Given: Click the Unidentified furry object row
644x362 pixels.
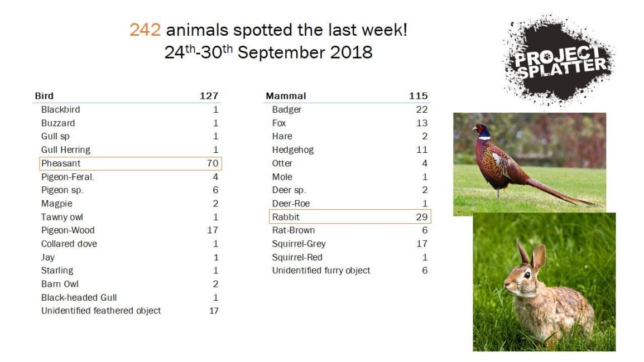Looking at the screenshot, I should [321, 271].
